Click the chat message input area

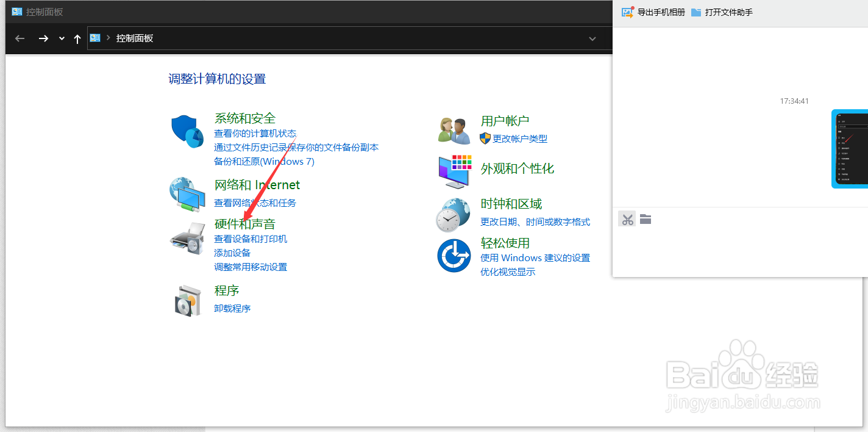740,253
